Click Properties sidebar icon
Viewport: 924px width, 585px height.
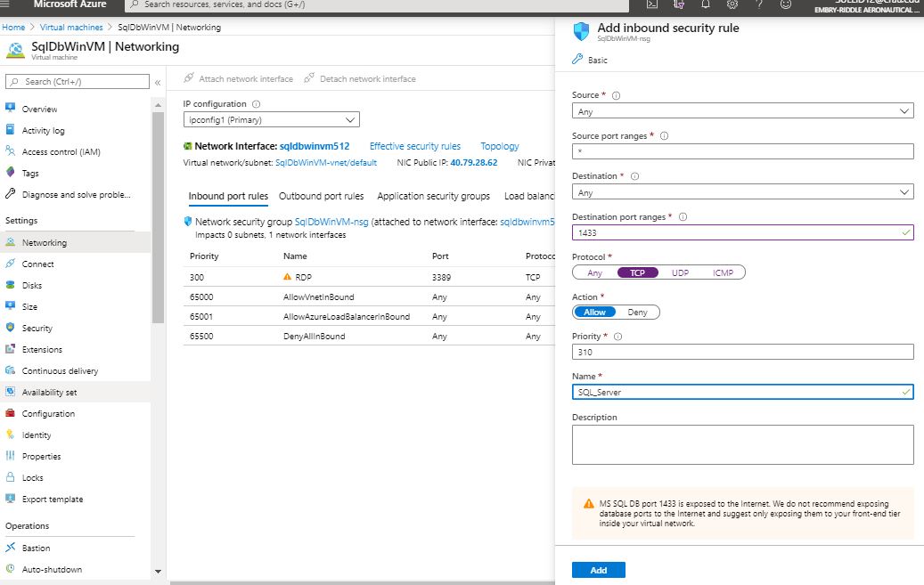coord(10,455)
